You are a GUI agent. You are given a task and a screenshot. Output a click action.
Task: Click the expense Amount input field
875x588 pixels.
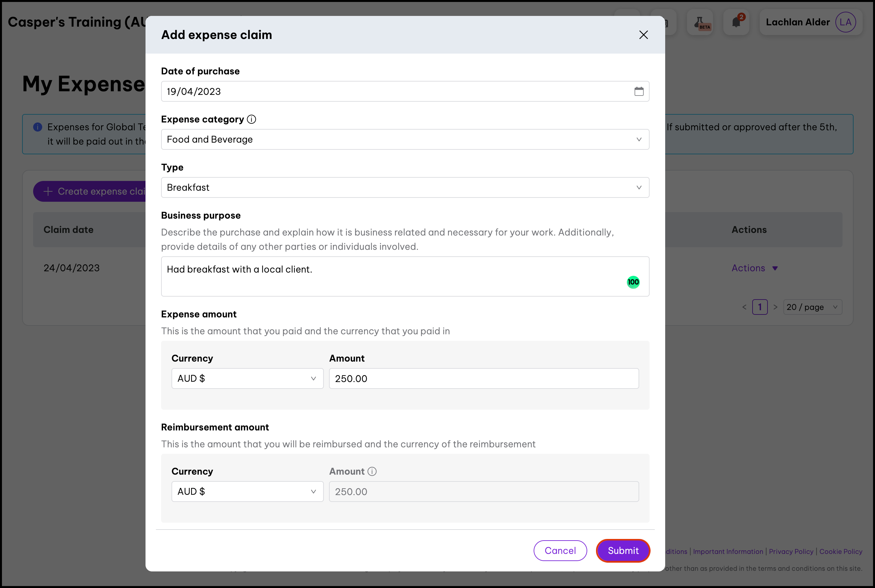[x=484, y=378]
